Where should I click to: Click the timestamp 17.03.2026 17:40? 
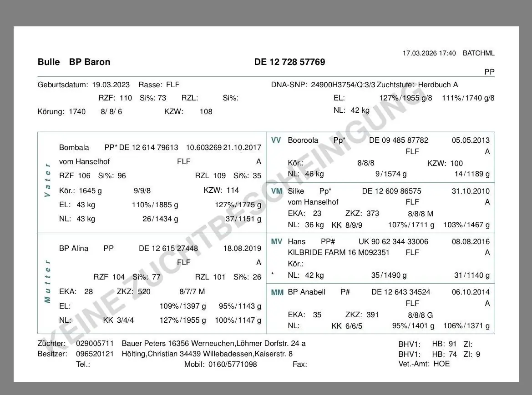(429, 53)
